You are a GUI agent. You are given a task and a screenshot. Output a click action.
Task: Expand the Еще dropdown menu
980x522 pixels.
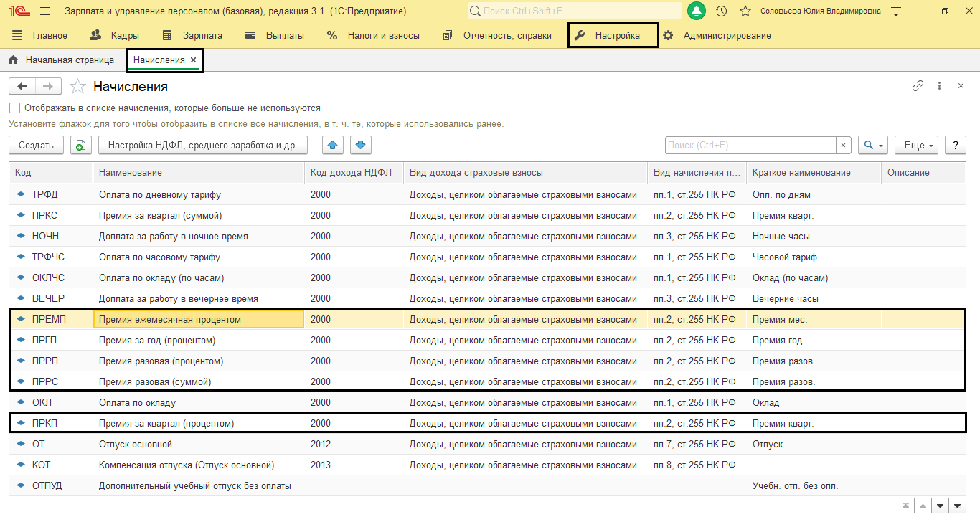(x=919, y=146)
